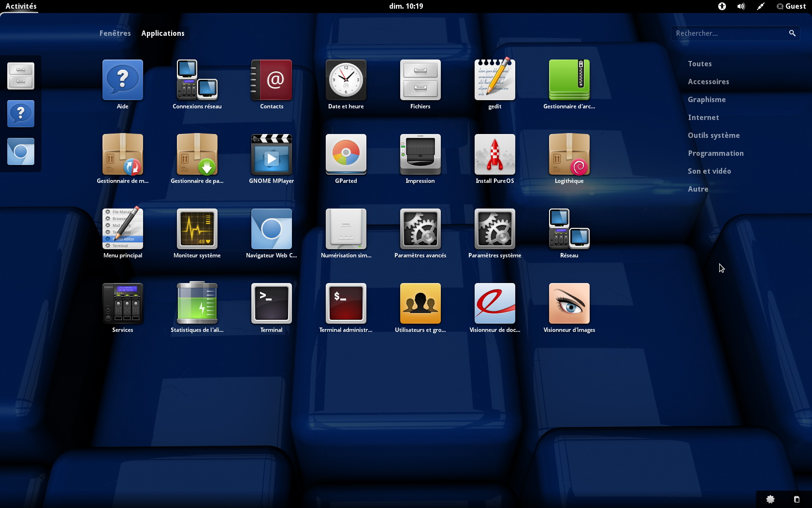Open Date et heure clock icon
812x508 pixels.
346,80
